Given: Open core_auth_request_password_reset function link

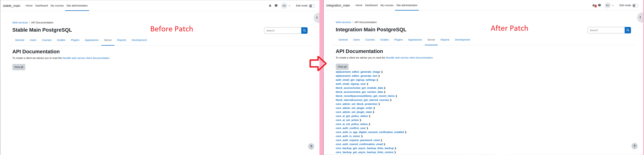Looking at the screenshot, I should (x=357, y=140).
